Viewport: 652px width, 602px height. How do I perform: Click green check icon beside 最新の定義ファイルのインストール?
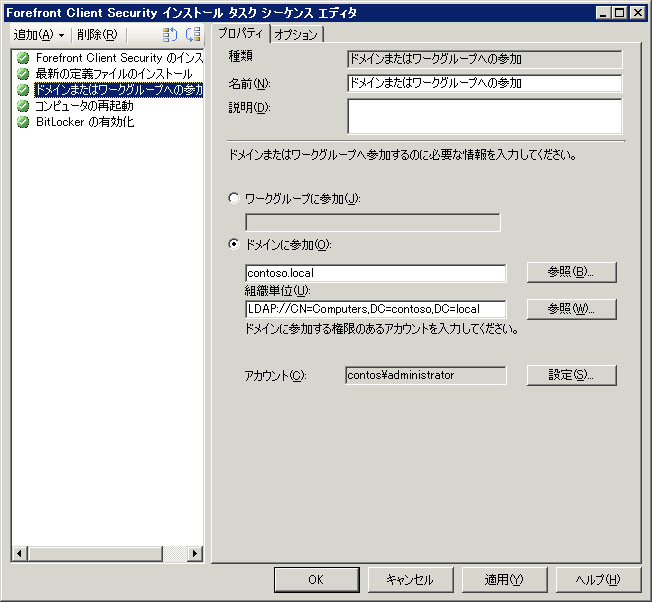pos(23,74)
